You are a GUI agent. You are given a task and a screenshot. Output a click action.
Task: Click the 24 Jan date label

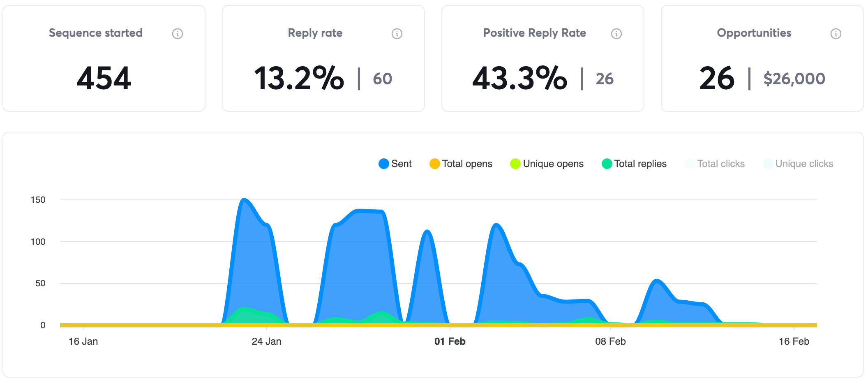(266, 341)
